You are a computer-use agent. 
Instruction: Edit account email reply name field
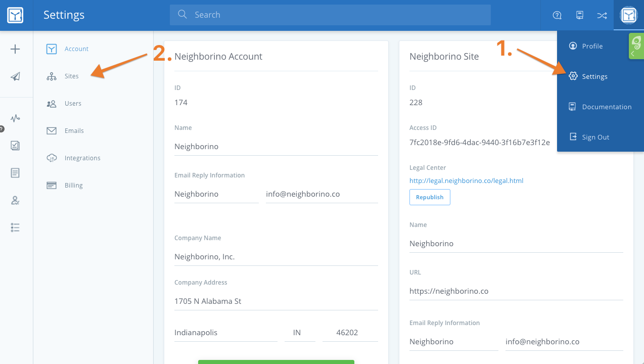(x=216, y=194)
